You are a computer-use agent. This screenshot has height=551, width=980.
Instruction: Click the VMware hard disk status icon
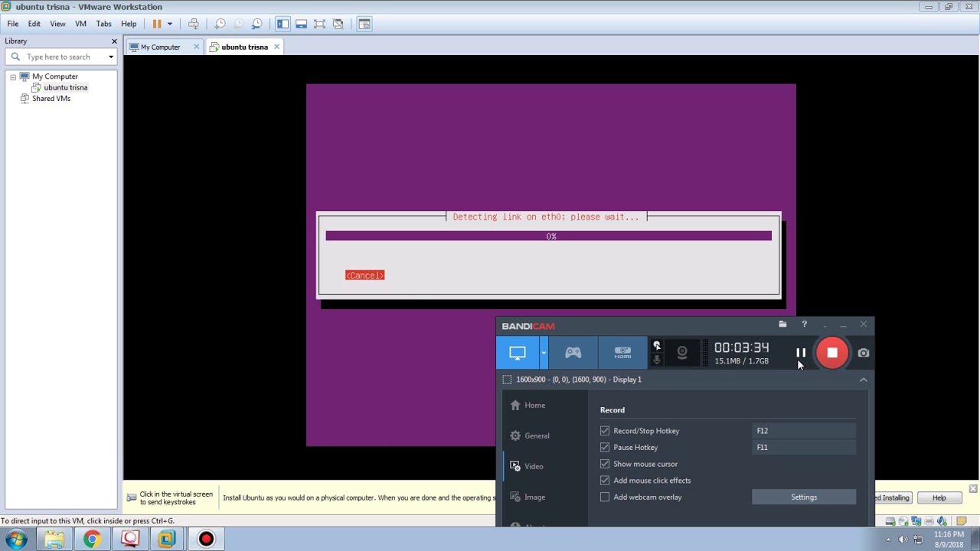(890, 522)
